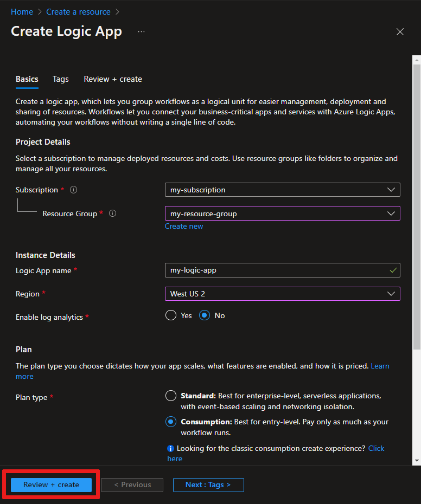Image resolution: width=421 pixels, height=504 pixels.
Task: Switch to the Review + create tab
Action: pyautogui.click(x=112, y=79)
